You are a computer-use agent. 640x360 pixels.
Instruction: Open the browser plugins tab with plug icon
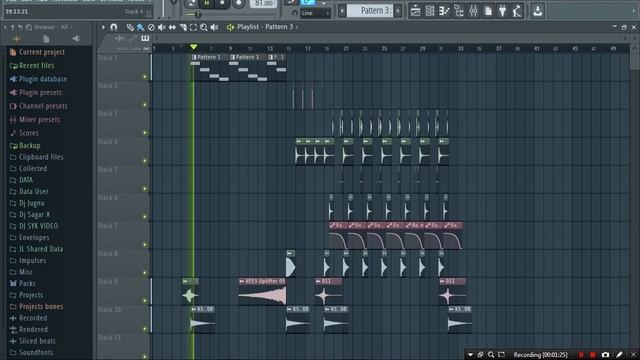click(x=76, y=39)
